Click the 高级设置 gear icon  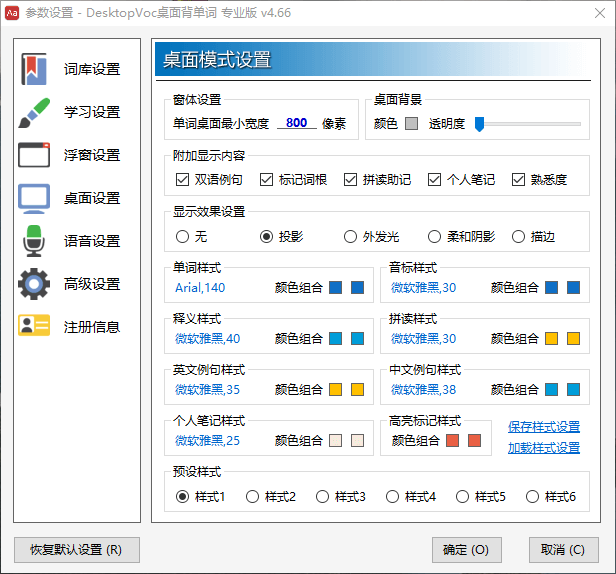click(35, 284)
